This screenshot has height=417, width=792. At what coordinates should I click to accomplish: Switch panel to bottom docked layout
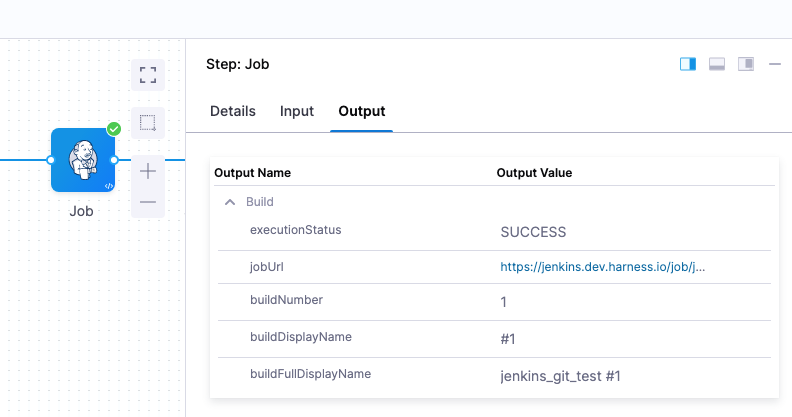pyautogui.click(x=717, y=64)
